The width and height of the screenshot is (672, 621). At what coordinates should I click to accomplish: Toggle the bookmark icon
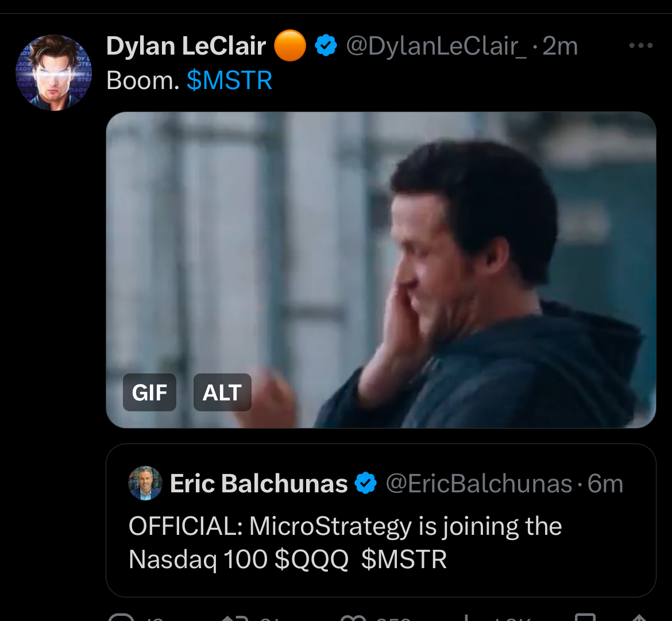pyautogui.click(x=585, y=617)
